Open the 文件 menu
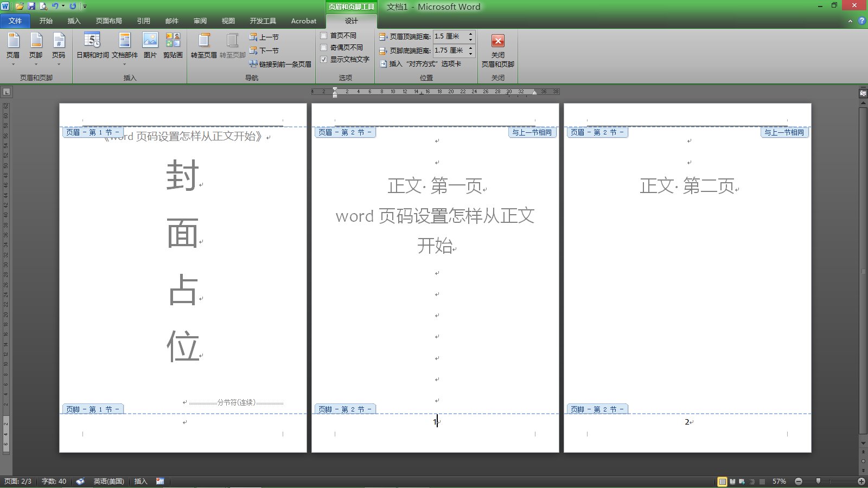Image resolution: width=868 pixels, height=488 pixels. point(16,21)
